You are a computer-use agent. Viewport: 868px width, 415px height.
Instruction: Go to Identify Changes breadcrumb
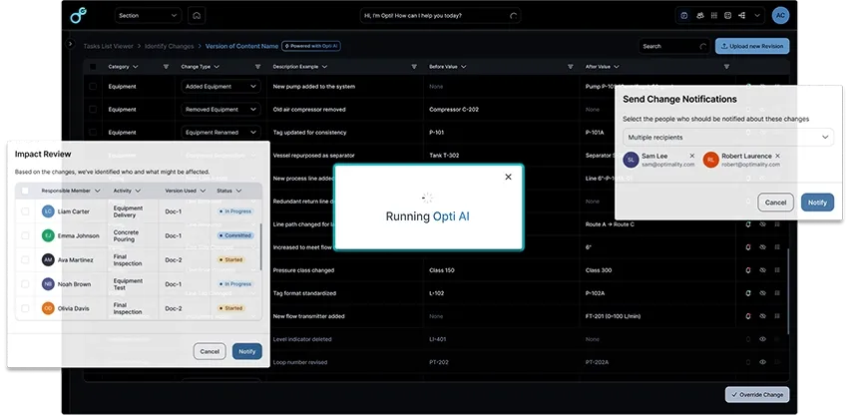170,46
